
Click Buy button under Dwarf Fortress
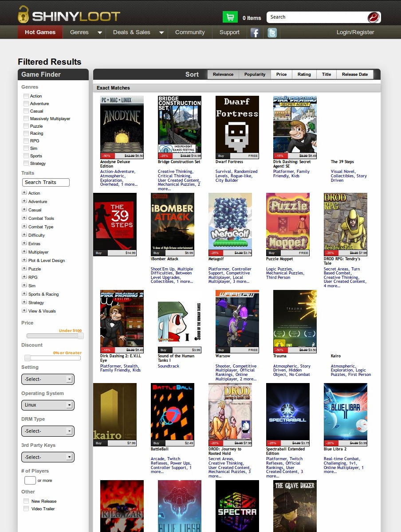[x=223, y=156]
